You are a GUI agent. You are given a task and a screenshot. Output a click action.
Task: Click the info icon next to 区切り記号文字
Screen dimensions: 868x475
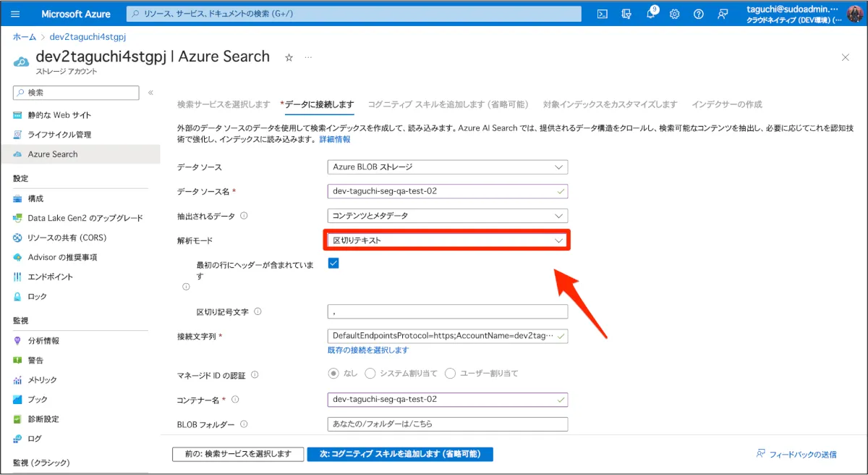[258, 312]
